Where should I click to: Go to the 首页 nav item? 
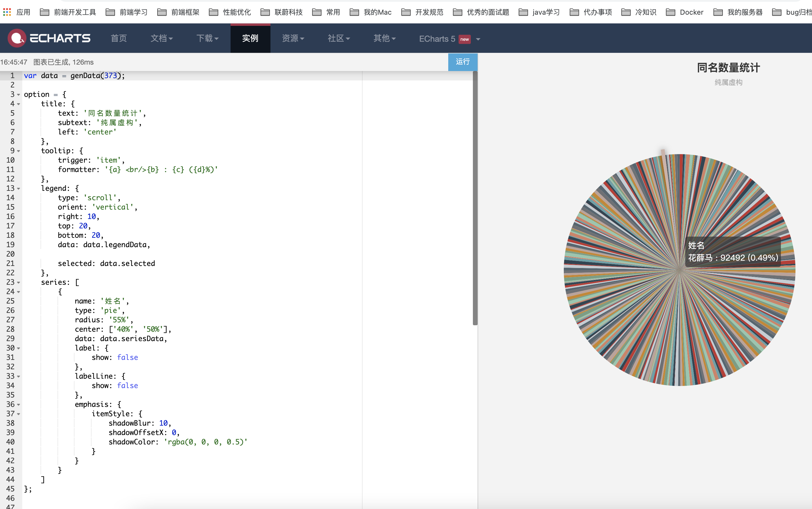coord(119,38)
